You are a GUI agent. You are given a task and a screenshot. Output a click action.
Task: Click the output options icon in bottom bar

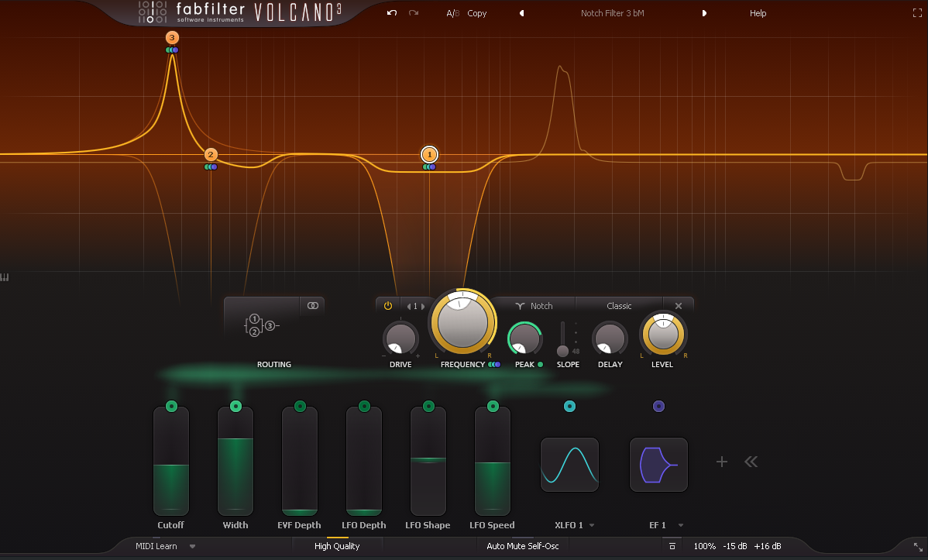[x=672, y=546]
